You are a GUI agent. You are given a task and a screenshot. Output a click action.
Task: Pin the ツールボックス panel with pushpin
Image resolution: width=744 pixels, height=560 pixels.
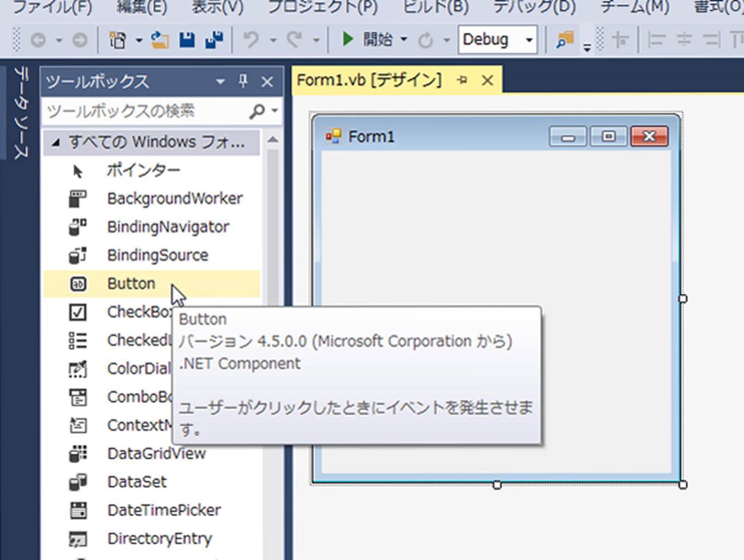[x=243, y=81]
